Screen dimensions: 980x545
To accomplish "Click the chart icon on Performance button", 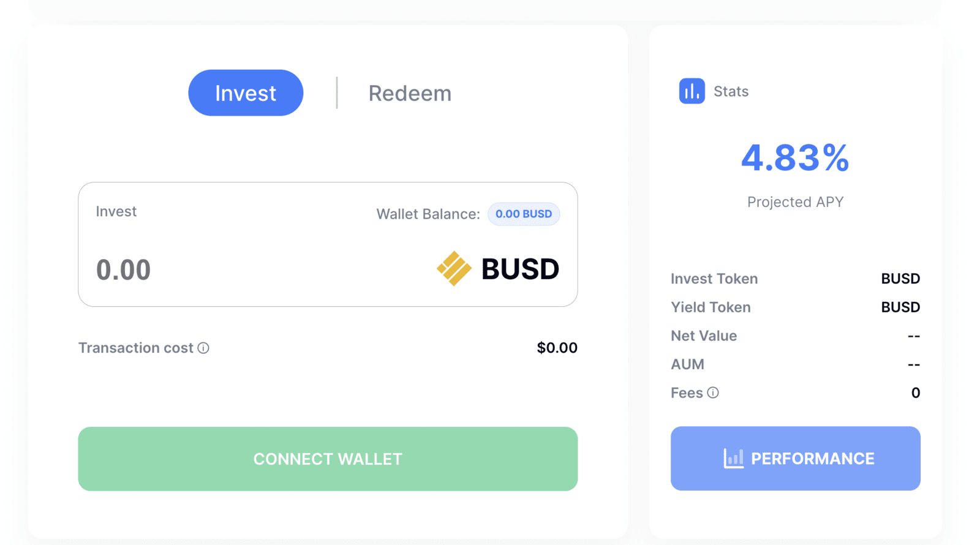I will click(733, 458).
